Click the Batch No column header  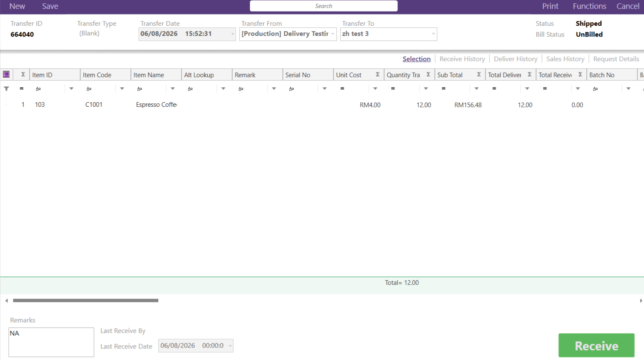coord(612,75)
